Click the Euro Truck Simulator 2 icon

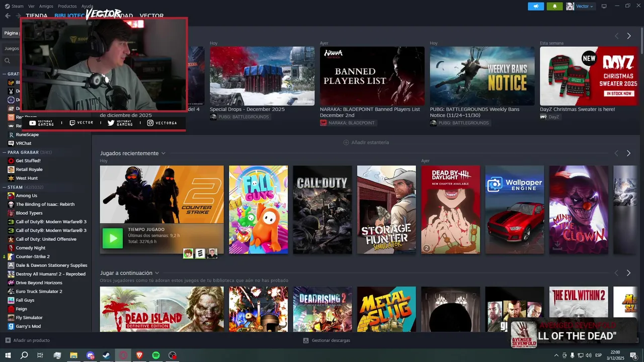(11, 292)
